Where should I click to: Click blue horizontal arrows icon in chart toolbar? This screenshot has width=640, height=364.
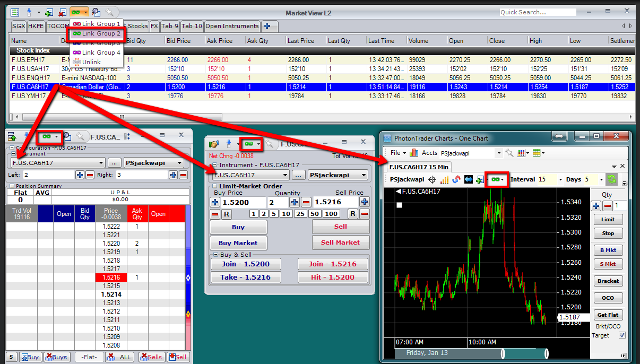[469, 180]
